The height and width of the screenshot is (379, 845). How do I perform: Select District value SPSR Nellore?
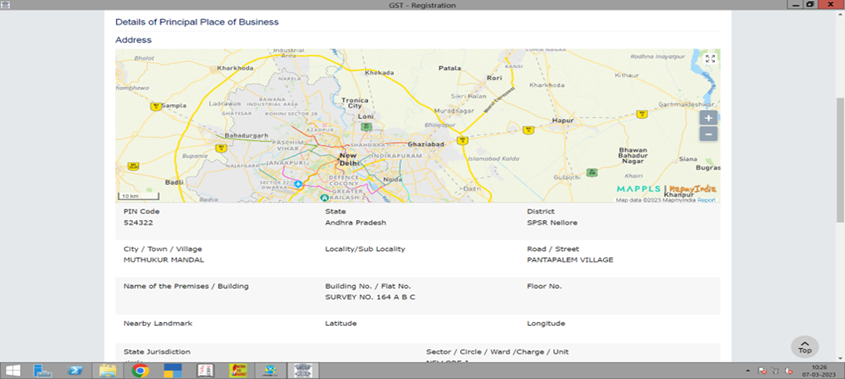click(552, 222)
